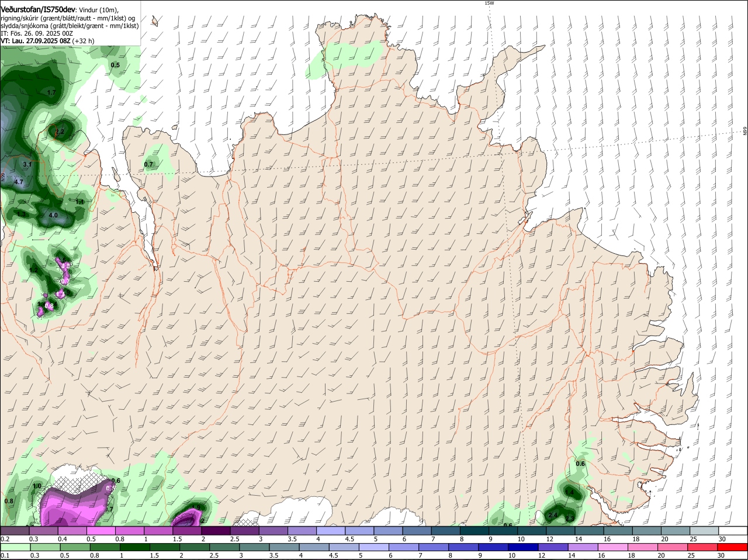Viewport: 748px width, 560px height.
Task: Click the 2.3 precipitation value on the map
Action: pos(570,518)
